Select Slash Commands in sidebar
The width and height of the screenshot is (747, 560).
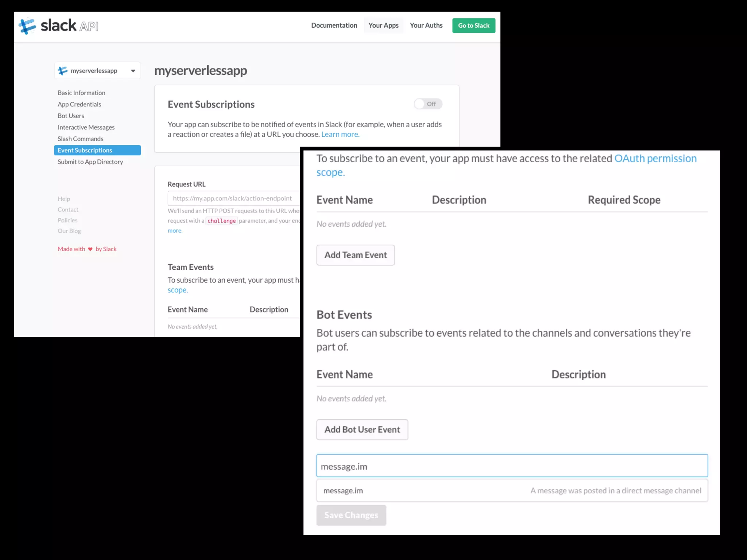[80, 139]
